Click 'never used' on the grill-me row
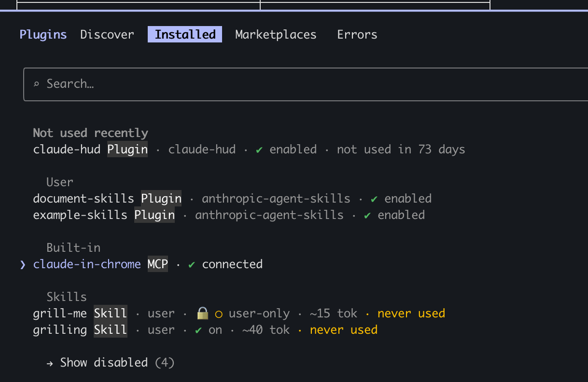The width and height of the screenshot is (588, 382). tap(411, 314)
